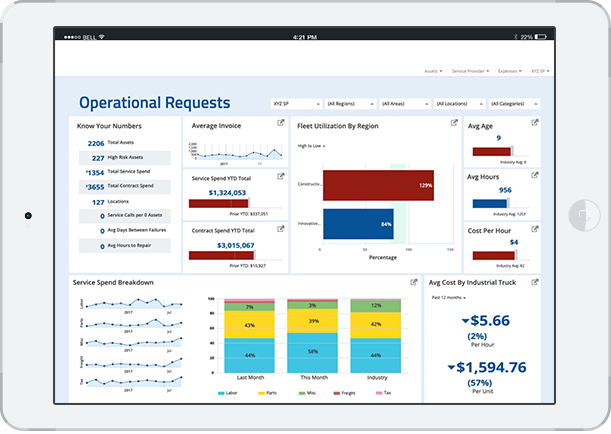The image size is (611, 434).
Task: Open the All Regions filter dropdown
Action: (x=350, y=104)
